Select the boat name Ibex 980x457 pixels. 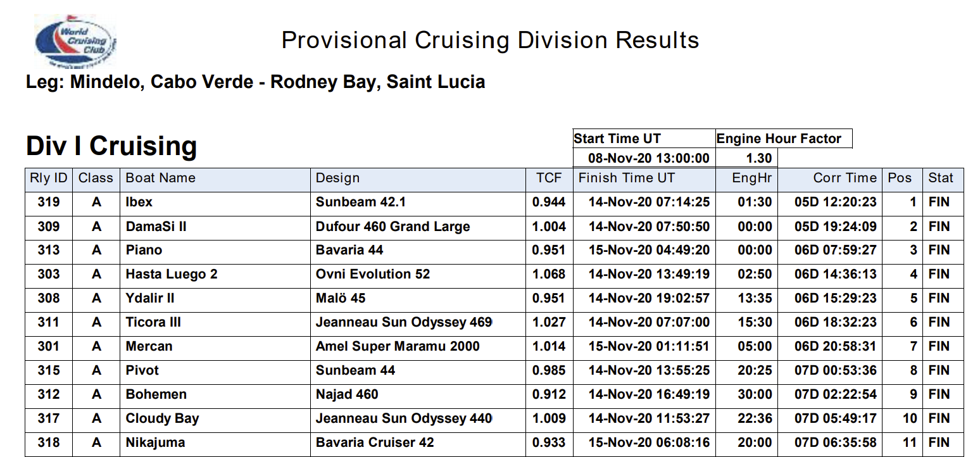point(139,202)
